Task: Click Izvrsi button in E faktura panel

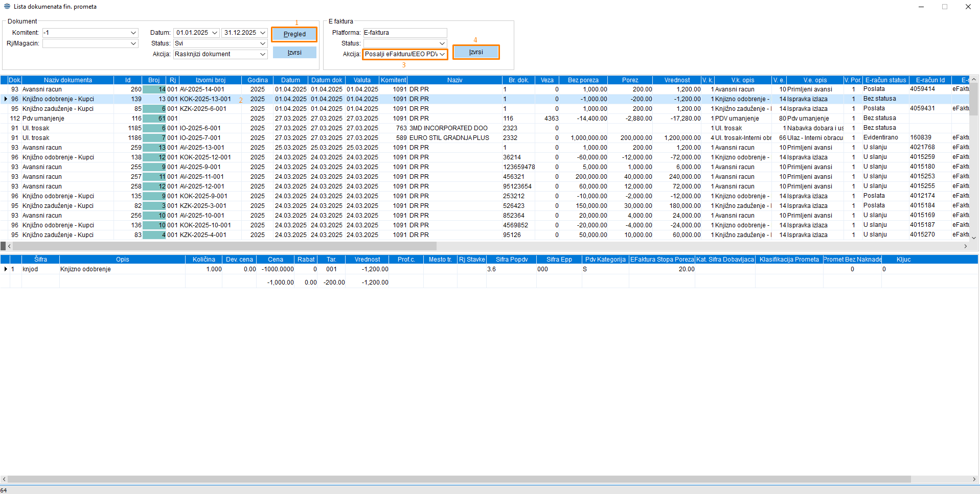Action: click(x=476, y=52)
